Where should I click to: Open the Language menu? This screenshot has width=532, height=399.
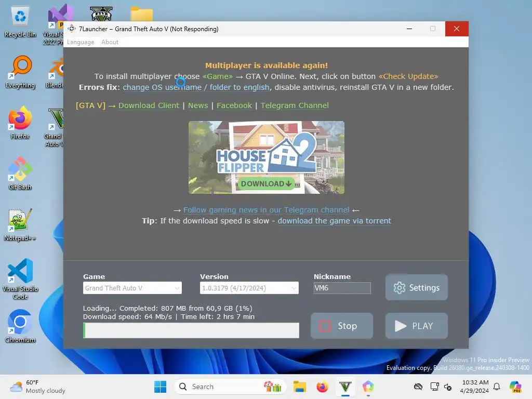[x=81, y=42]
